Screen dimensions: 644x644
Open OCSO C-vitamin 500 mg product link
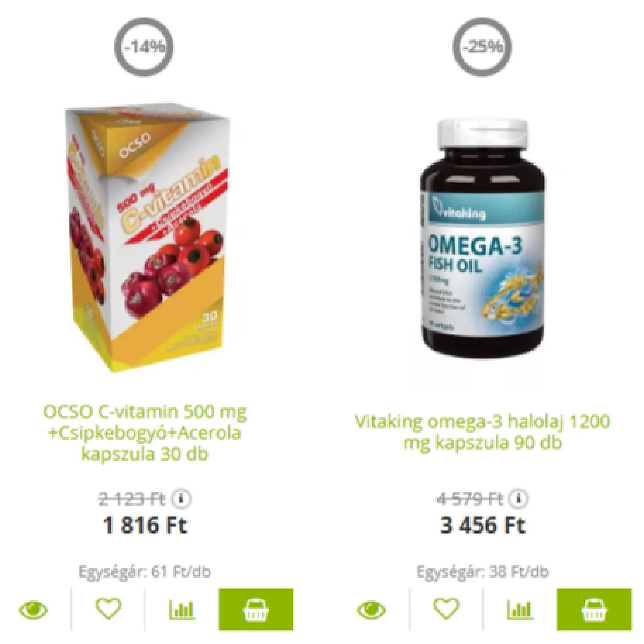click(145, 433)
